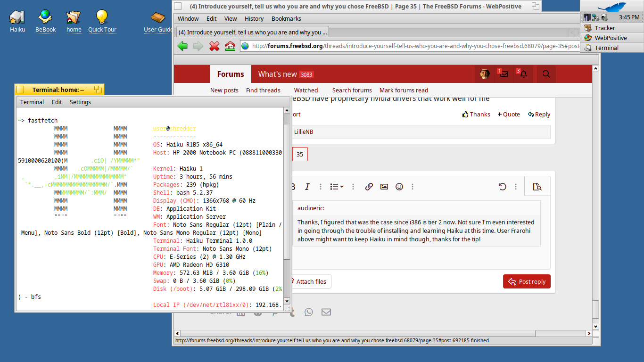This screenshot has height=362, width=644.
Task: Open forum inbox envelope icon
Action: coord(504,74)
